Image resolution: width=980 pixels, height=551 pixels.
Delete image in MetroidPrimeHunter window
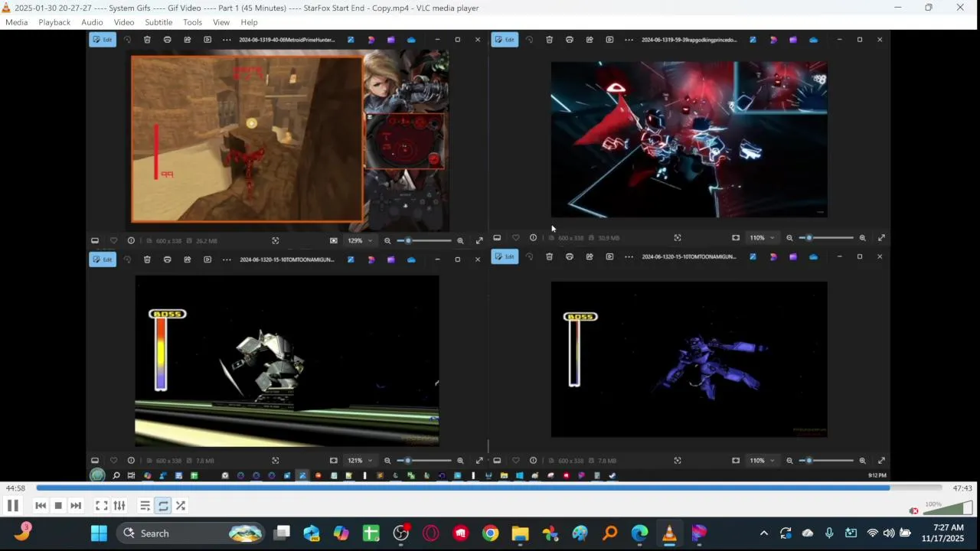(x=147, y=40)
